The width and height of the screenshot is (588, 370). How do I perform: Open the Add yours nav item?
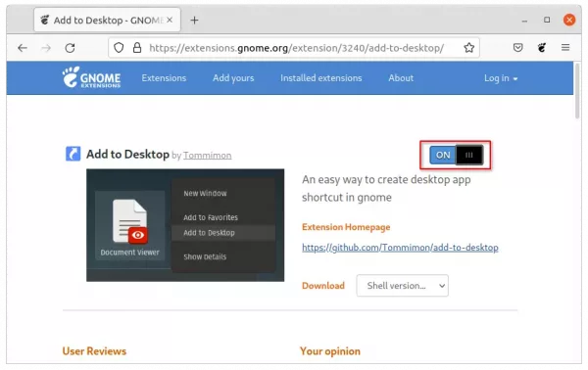[x=233, y=78]
